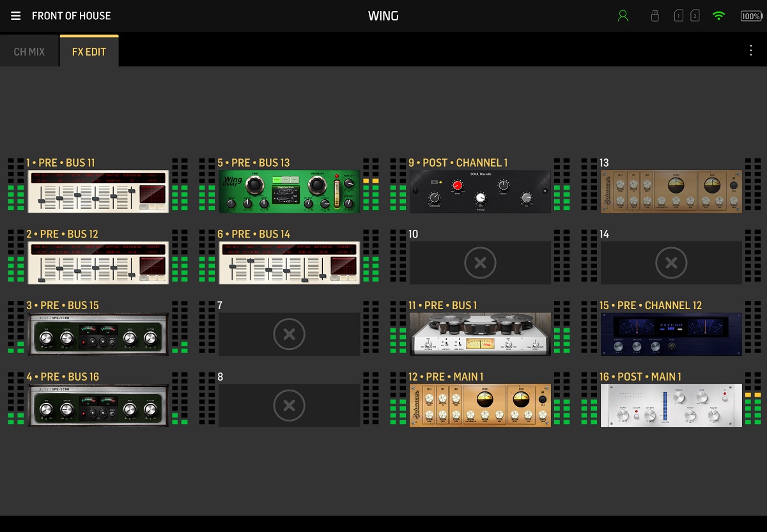This screenshot has width=767, height=532.
Task: Open FX slot 12 compressor unit
Action: [480, 406]
